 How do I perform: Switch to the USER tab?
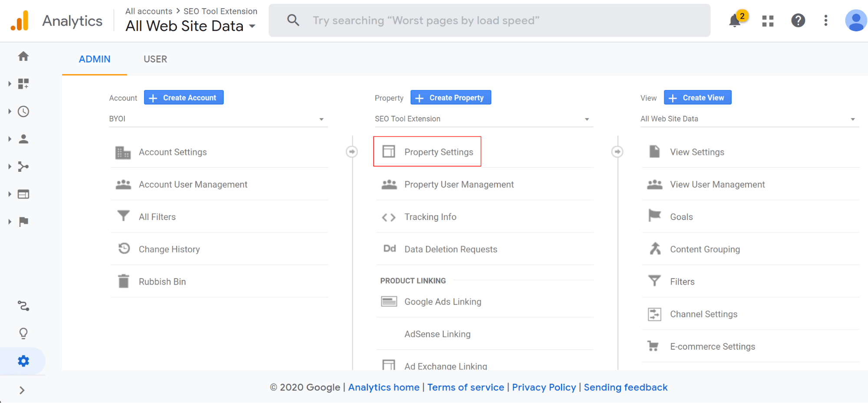(155, 59)
